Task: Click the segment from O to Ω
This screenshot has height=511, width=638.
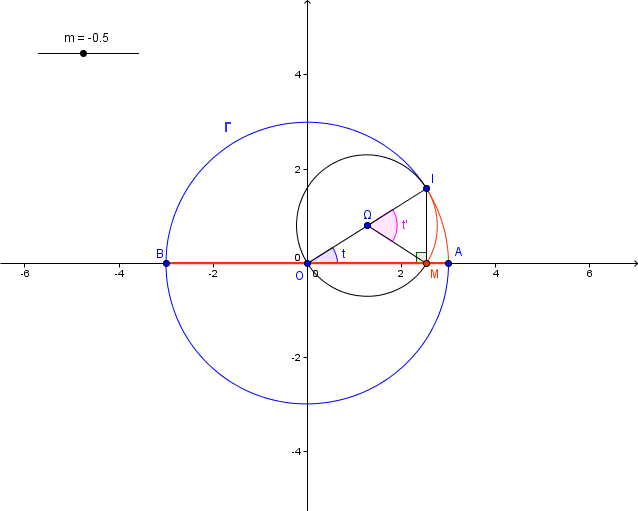Action: pos(337,245)
